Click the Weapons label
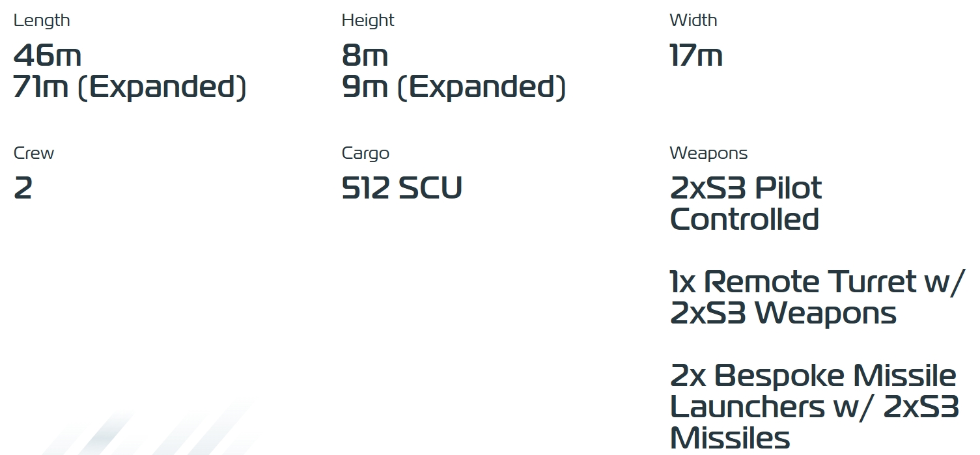 pos(708,153)
